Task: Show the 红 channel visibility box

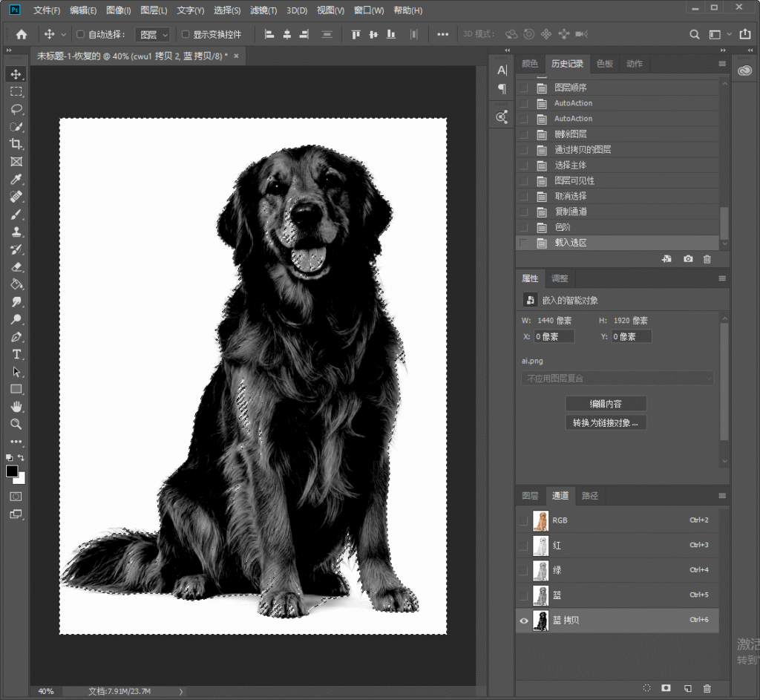Action: (524, 546)
